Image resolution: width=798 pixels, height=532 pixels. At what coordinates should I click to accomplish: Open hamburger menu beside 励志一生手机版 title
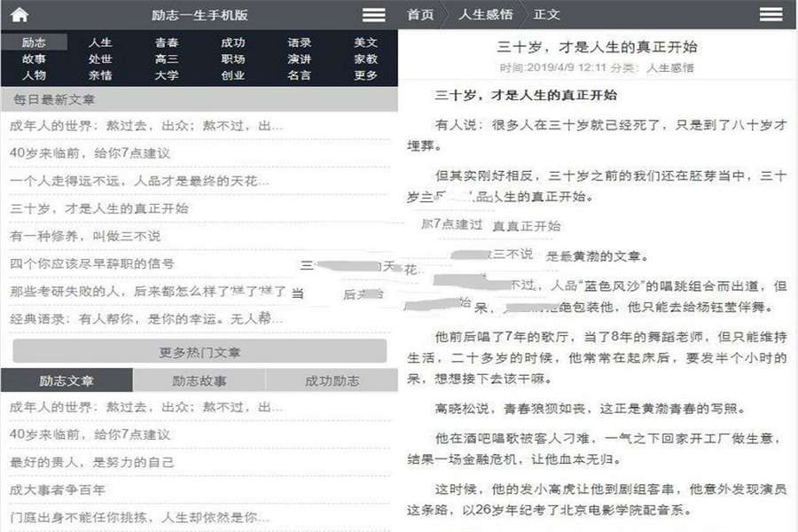click(x=373, y=15)
